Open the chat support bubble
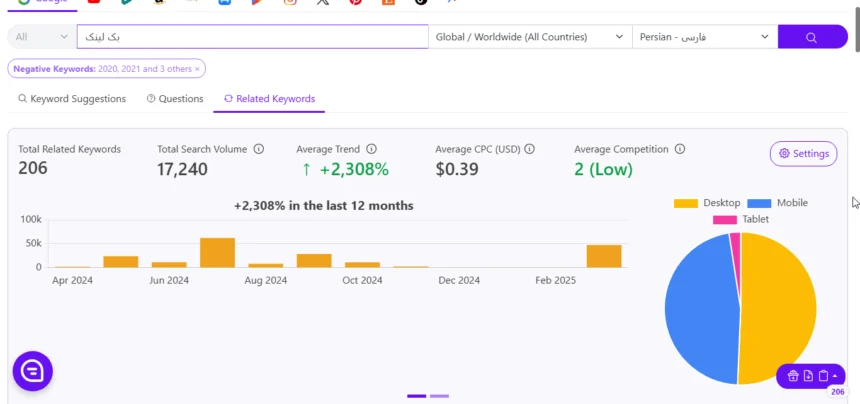 [33, 371]
